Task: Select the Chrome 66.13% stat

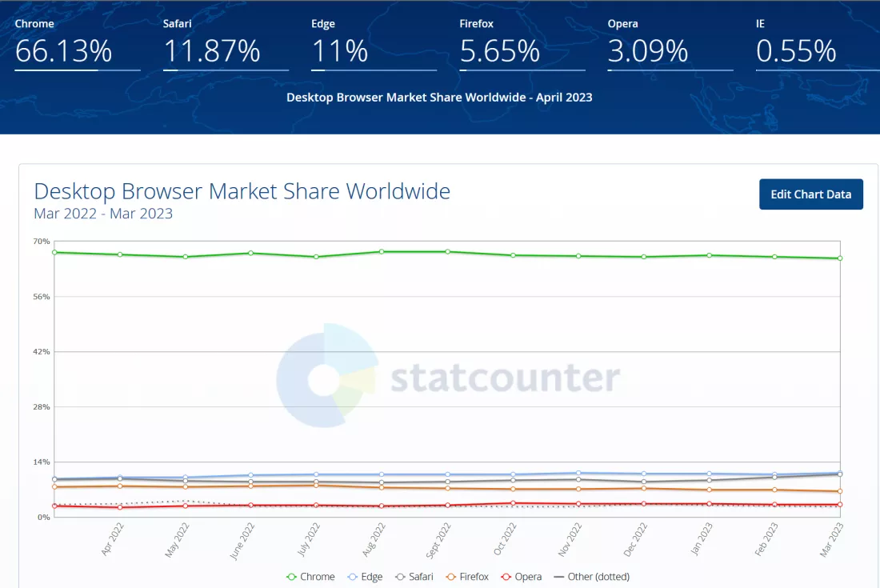Action: [x=63, y=50]
